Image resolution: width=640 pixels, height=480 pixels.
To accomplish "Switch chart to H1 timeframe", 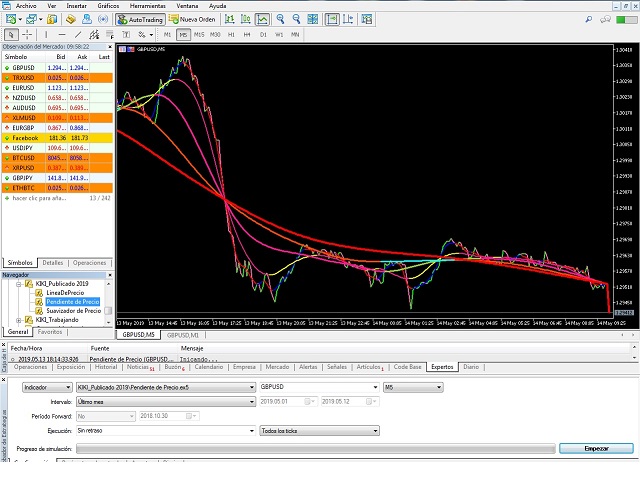I will click(231, 35).
